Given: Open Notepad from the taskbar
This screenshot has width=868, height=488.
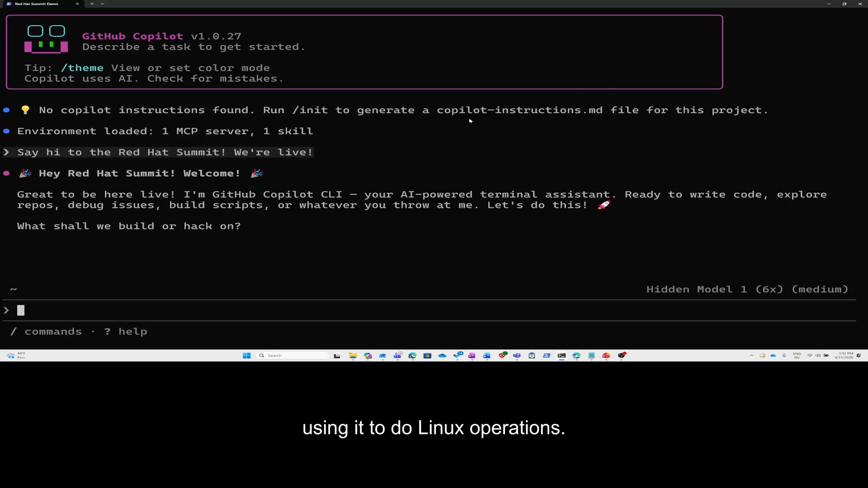Looking at the screenshot, I should pos(591,356).
